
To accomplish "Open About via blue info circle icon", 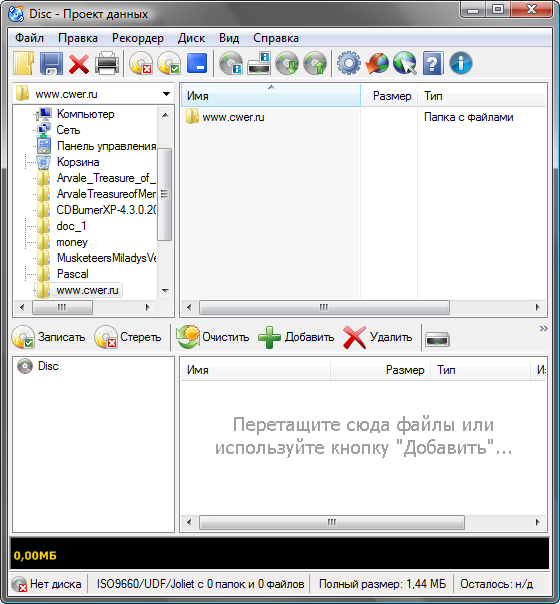I will pos(461,63).
